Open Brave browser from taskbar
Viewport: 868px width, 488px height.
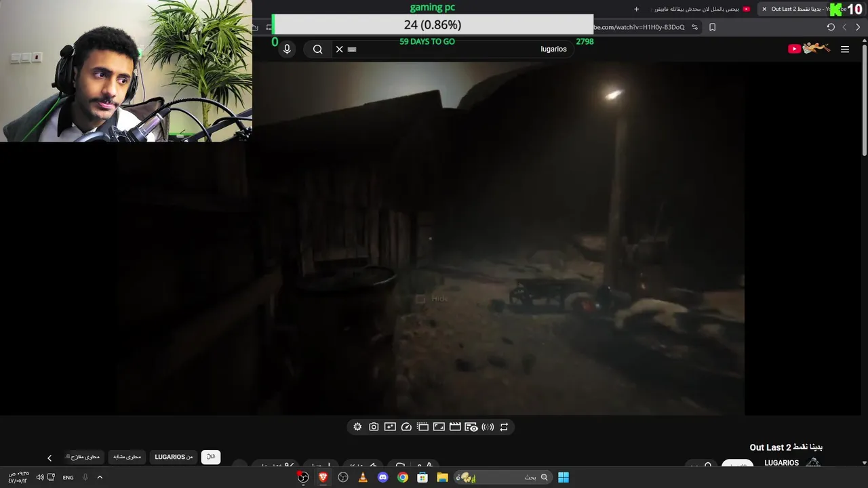tap(323, 477)
